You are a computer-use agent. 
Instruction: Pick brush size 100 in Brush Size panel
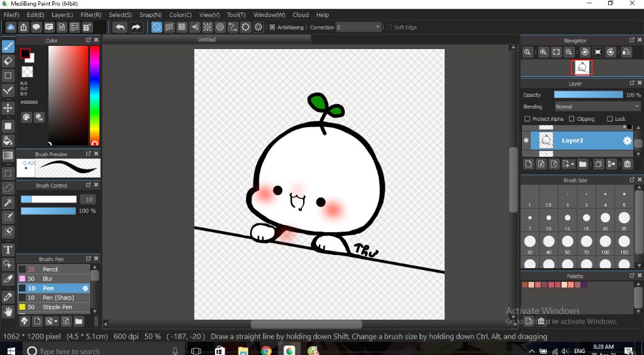[x=605, y=244]
